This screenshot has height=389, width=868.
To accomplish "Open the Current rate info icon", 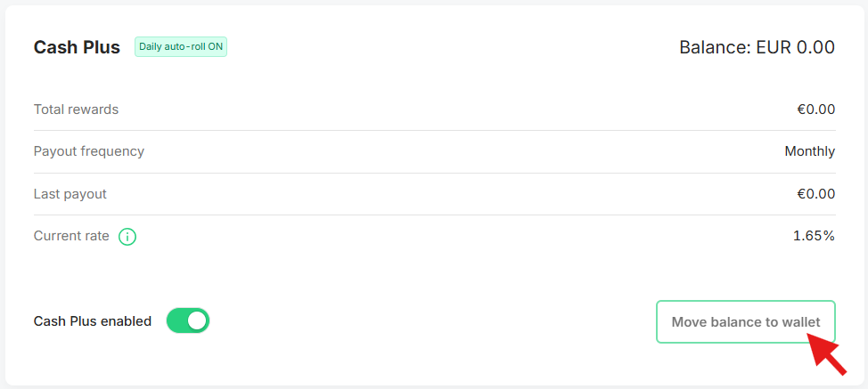I will coord(127,237).
